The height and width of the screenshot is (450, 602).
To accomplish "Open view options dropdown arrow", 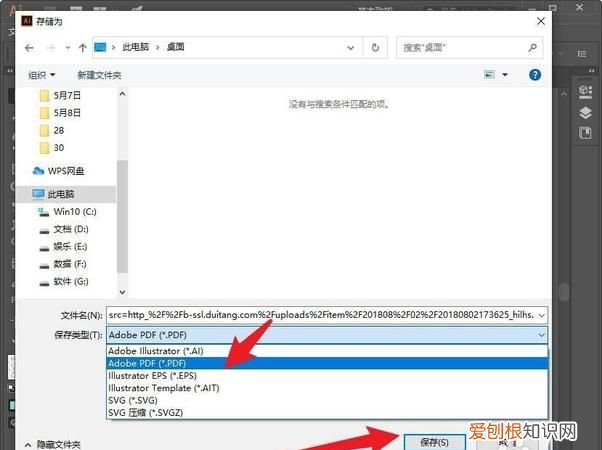I will coord(505,74).
